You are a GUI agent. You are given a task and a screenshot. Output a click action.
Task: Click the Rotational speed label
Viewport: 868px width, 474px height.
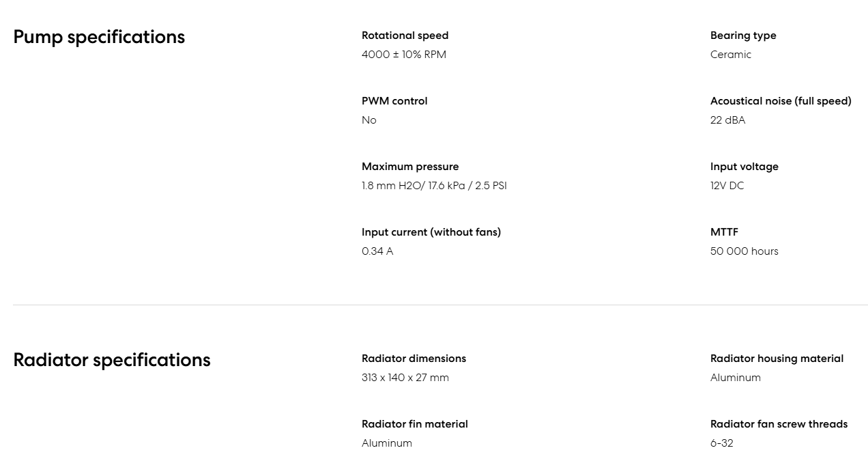tap(405, 36)
